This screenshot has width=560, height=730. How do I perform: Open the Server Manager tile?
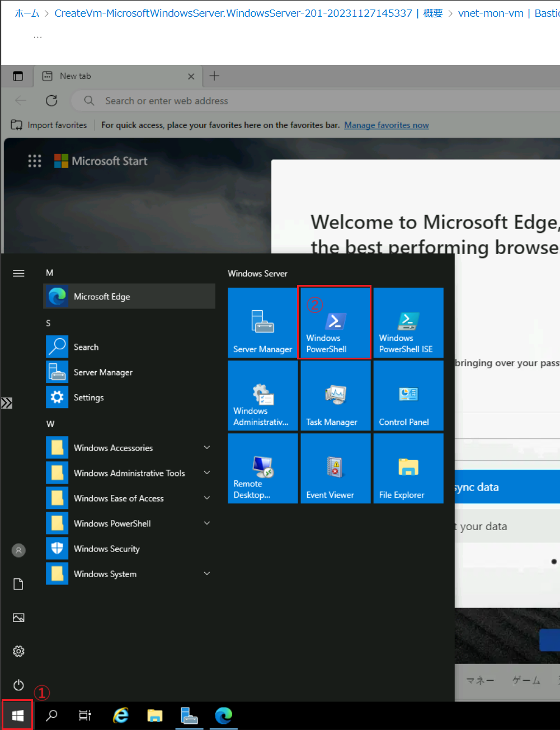pos(263,323)
